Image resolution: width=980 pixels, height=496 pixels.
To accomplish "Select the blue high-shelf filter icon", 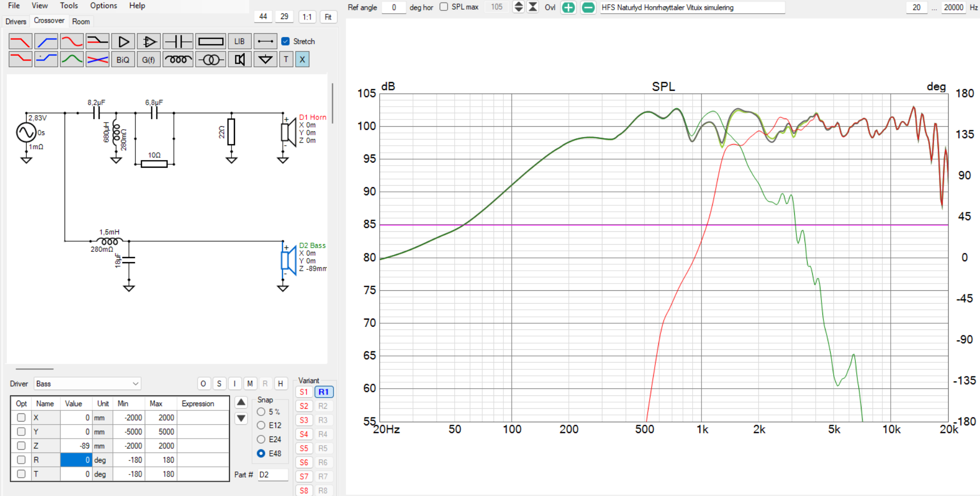I will (46, 59).
